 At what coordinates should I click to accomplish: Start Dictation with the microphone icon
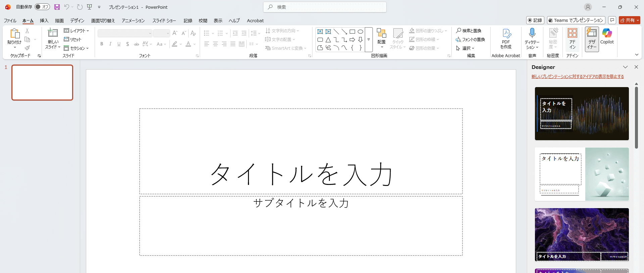(532, 34)
